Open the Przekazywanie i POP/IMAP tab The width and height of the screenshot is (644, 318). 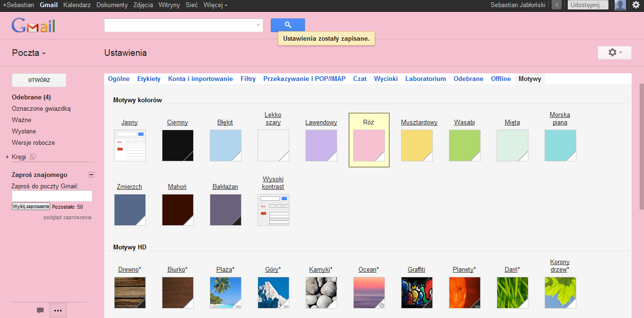coord(304,79)
